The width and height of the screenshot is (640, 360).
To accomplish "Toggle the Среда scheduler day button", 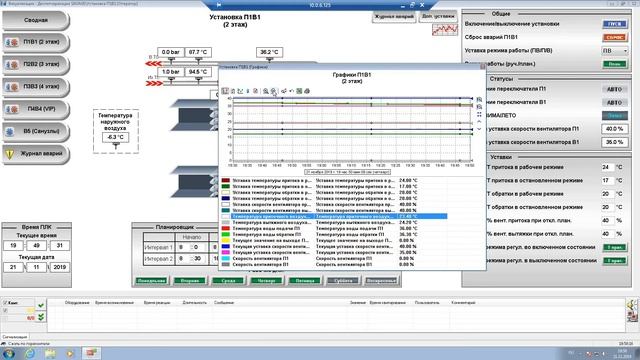I will (228, 281).
